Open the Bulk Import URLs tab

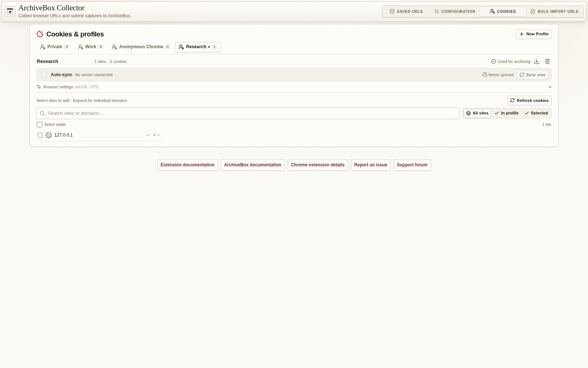(x=555, y=11)
